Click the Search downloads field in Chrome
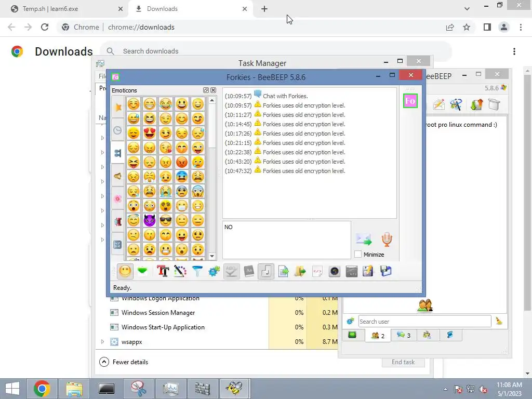532x399 pixels. (275, 51)
